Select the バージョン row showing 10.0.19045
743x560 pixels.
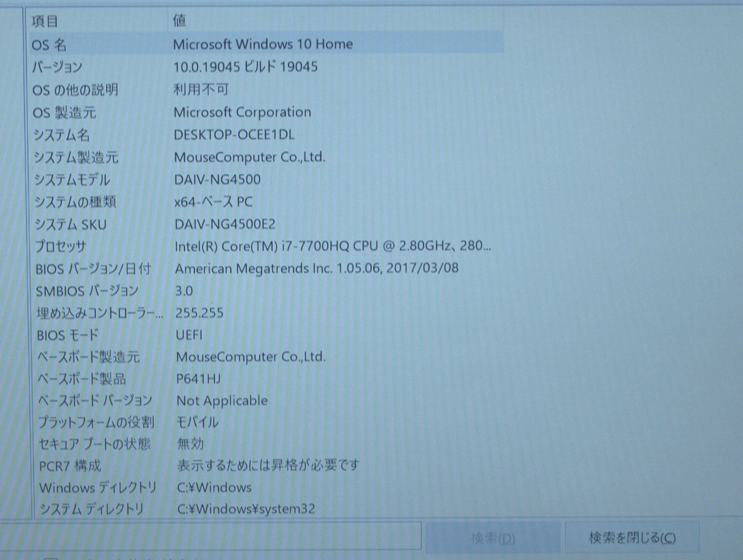click(266, 67)
